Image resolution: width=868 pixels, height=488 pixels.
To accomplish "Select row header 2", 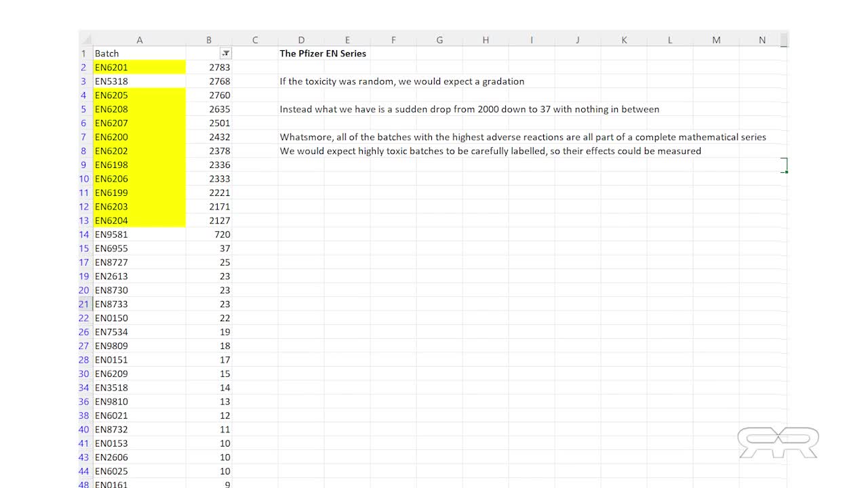I will [x=85, y=67].
